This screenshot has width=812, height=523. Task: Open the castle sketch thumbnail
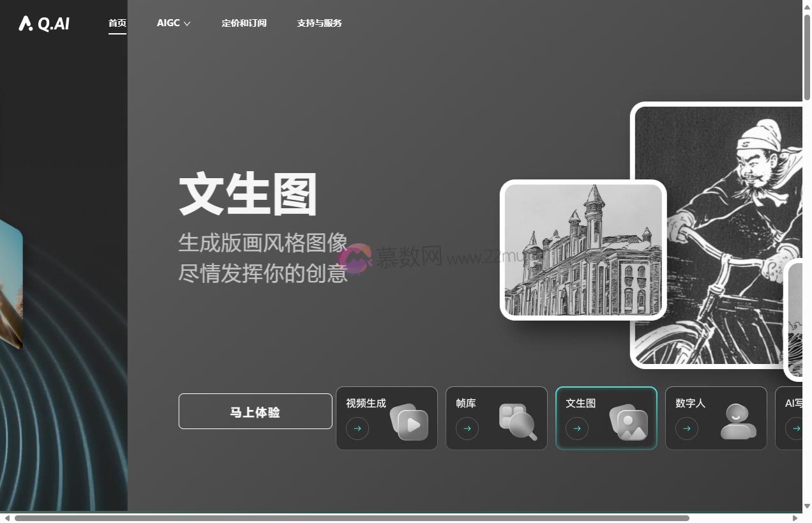pyautogui.click(x=583, y=250)
